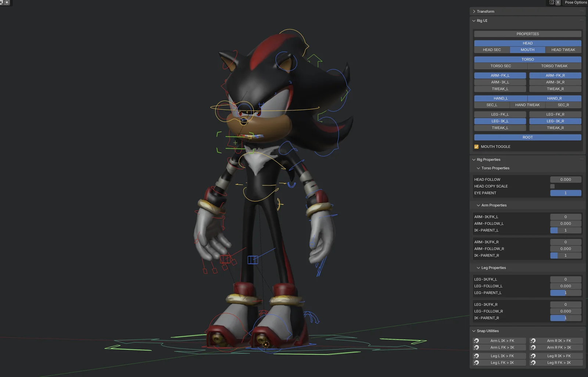Click the EYE PARENT value field
Screen dimensions: 588x377
point(565,193)
